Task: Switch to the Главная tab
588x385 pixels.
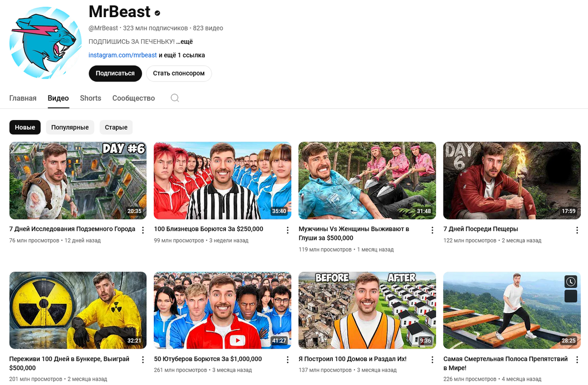Action: (x=23, y=98)
